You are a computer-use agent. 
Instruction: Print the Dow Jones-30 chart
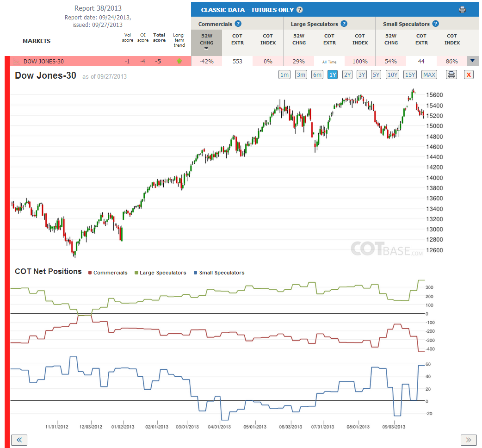pos(451,75)
